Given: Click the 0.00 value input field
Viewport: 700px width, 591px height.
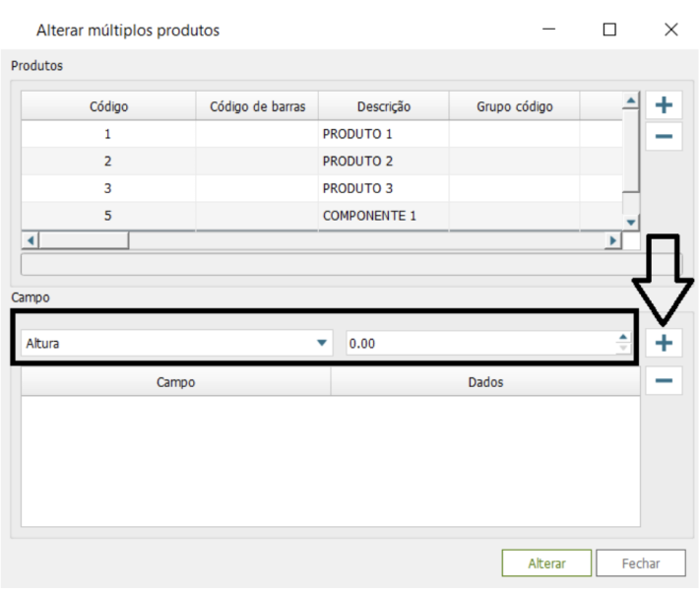Looking at the screenshot, I should click(479, 343).
